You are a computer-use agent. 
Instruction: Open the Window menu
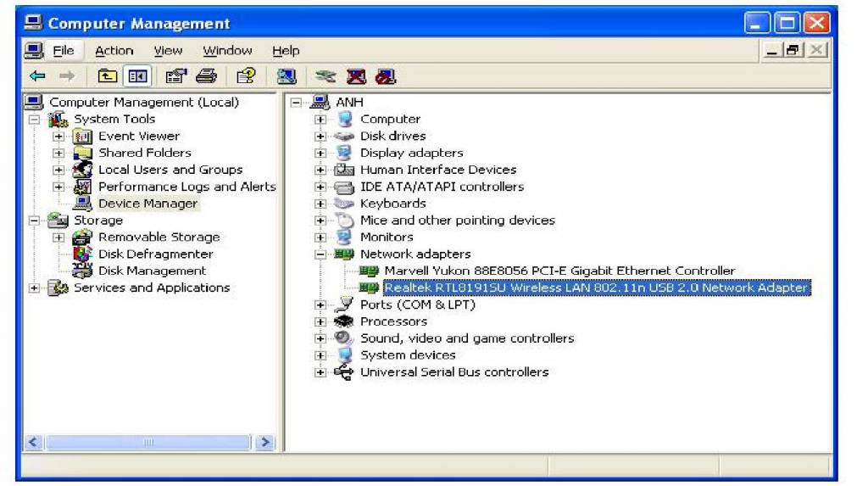click(x=227, y=50)
